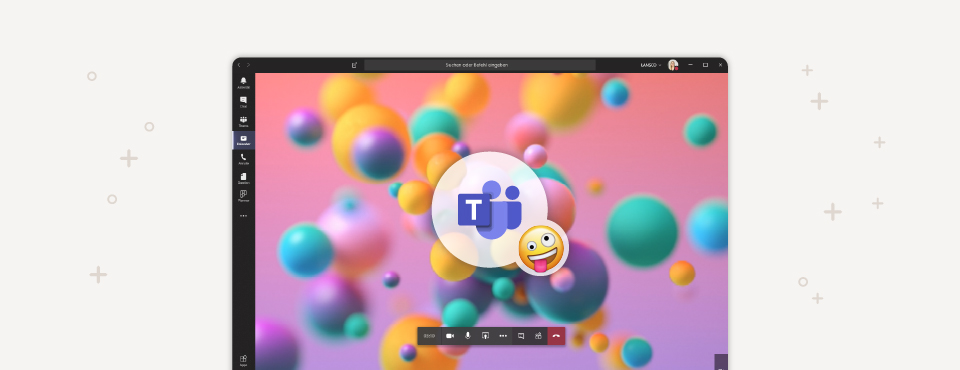Click the new chat compose icon

pos(354,65)
